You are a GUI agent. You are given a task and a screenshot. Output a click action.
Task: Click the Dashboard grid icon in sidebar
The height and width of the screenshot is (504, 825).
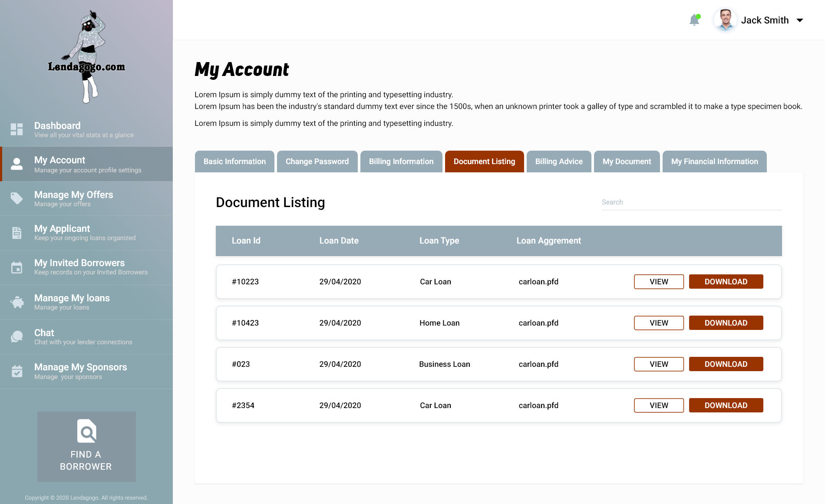(17, 129)
